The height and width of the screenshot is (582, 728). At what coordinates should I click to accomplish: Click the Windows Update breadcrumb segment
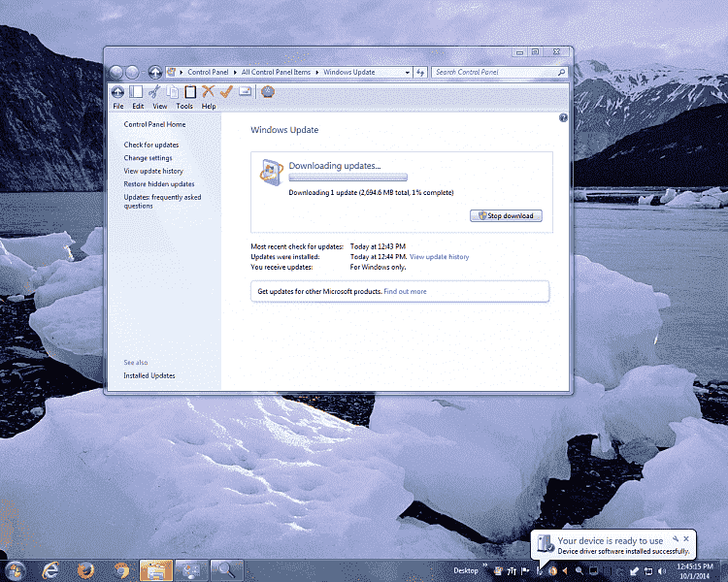tap(348, 73)
